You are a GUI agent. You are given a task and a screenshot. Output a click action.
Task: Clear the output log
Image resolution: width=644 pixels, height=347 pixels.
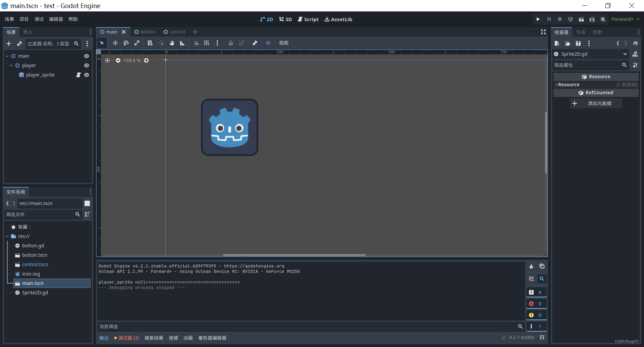[x=531, y=266]
